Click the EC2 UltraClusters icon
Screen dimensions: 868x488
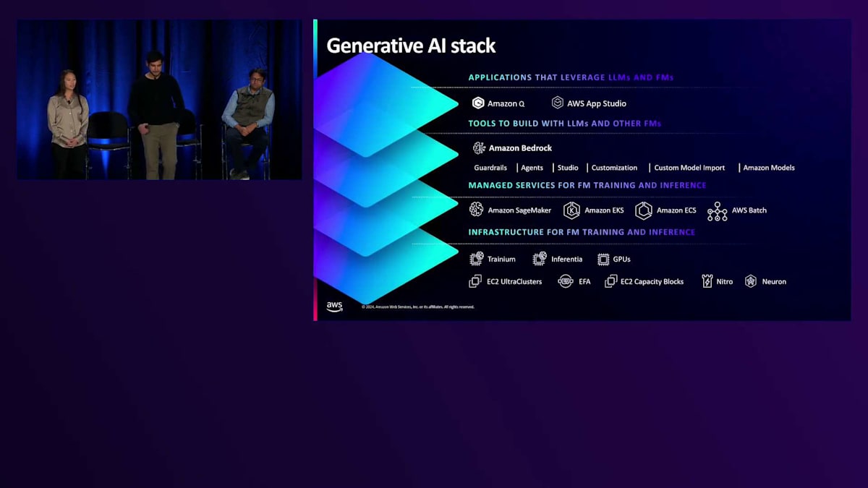coord(475,281)
